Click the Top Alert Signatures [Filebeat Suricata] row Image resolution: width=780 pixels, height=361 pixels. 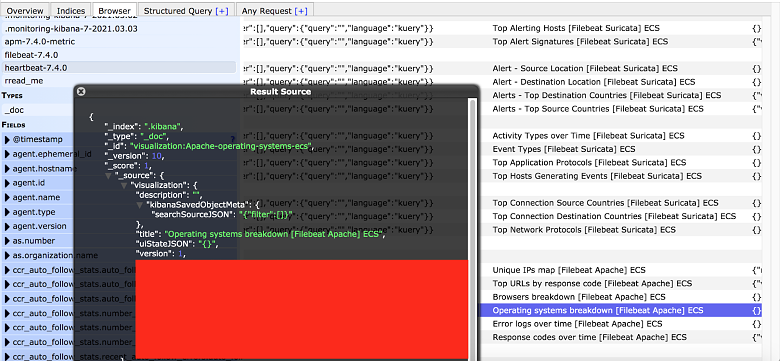pos(580,42)
